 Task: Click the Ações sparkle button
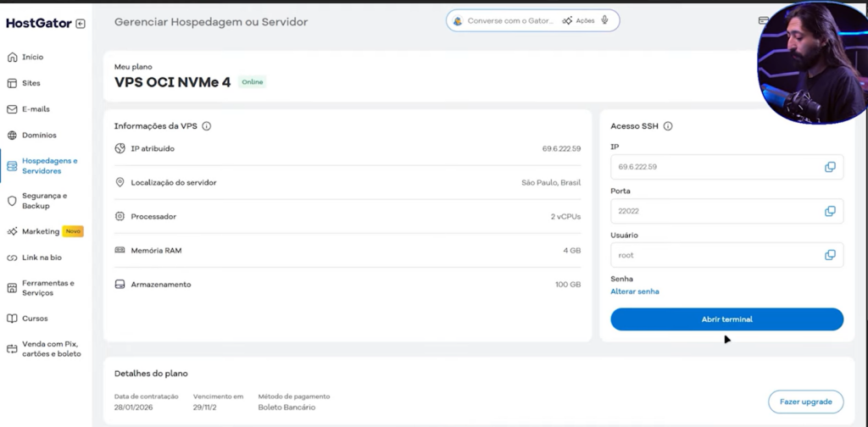coord(578,20)
